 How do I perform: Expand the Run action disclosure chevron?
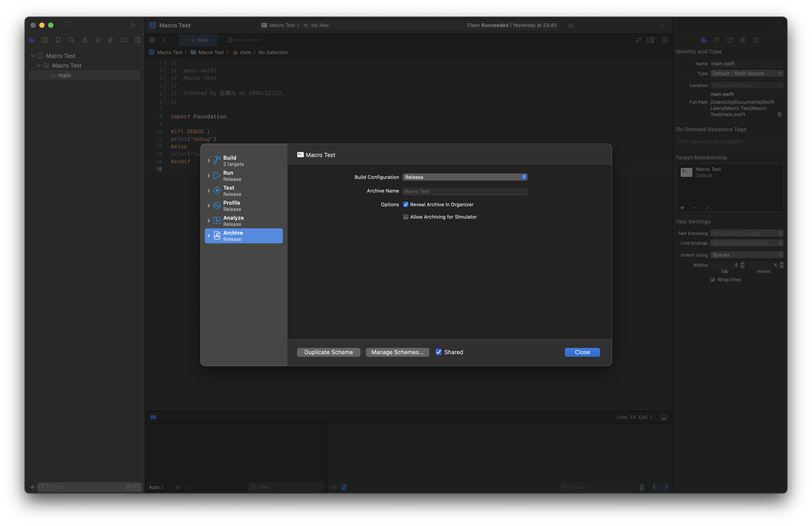209,176
